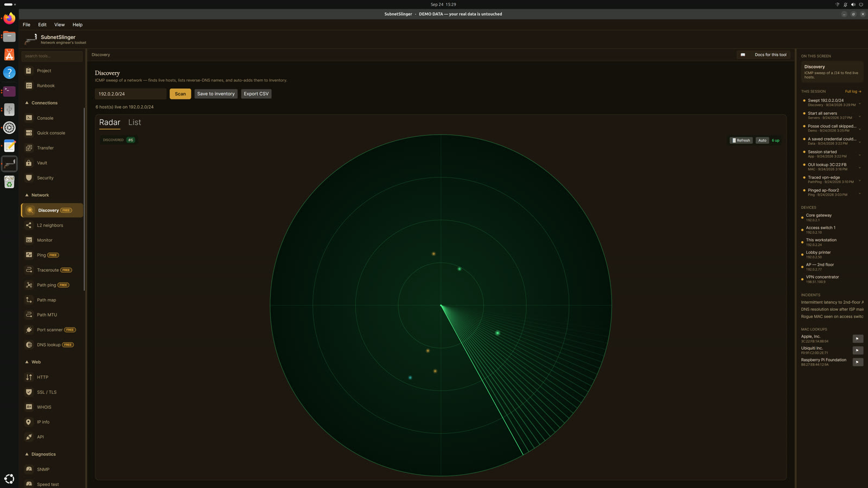Open the Port scanner tool
The width and height of the screenshot is (868, 488).
pos(52,330)
